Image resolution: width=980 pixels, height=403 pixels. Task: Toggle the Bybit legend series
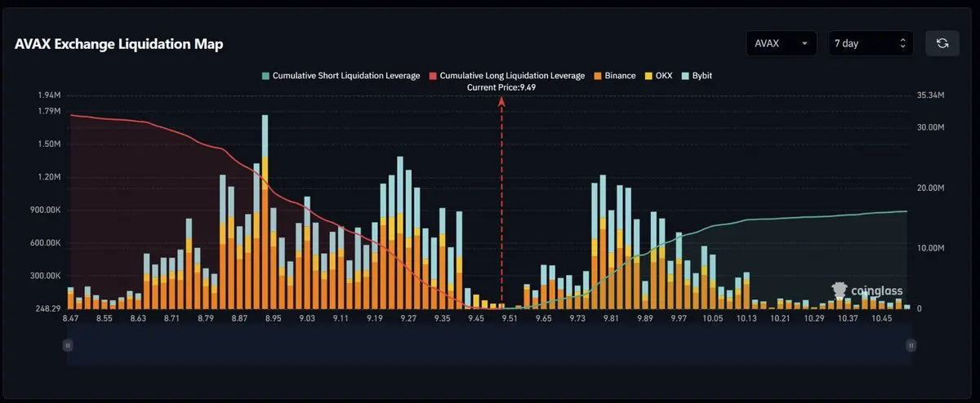696,76
